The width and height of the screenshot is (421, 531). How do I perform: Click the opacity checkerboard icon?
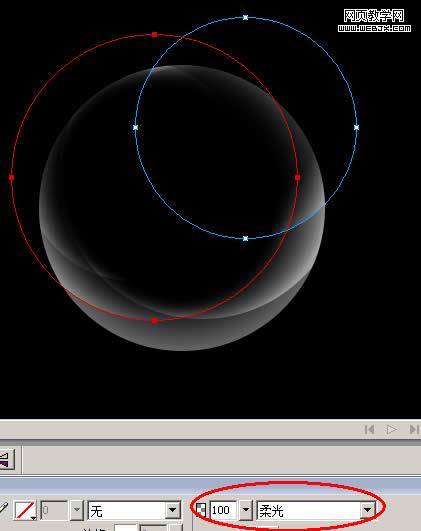tap(201, 510)
